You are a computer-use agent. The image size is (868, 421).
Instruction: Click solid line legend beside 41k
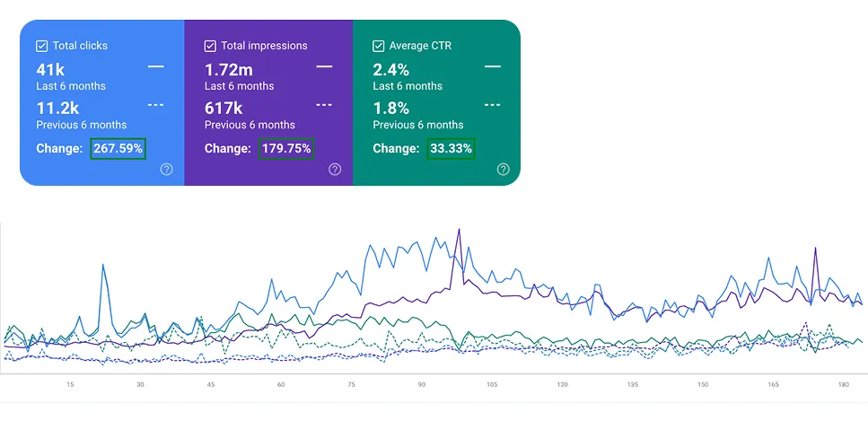[155, 66]
